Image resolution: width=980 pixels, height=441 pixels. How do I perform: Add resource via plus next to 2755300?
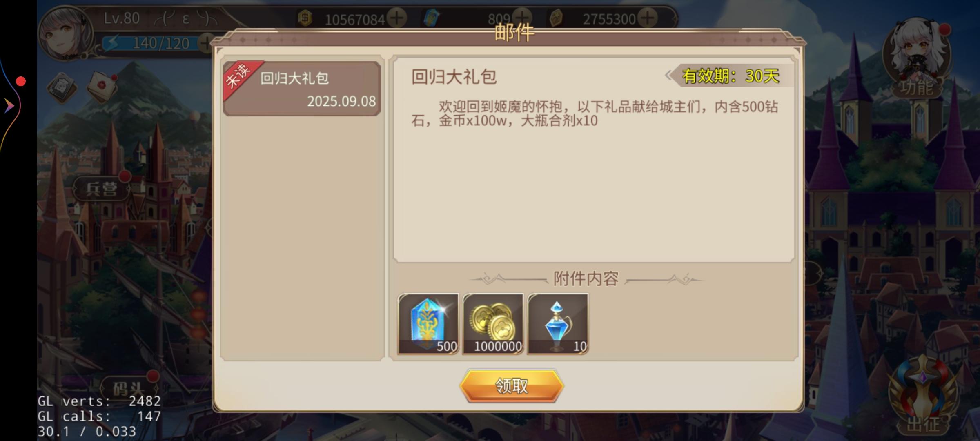[647, 18]
